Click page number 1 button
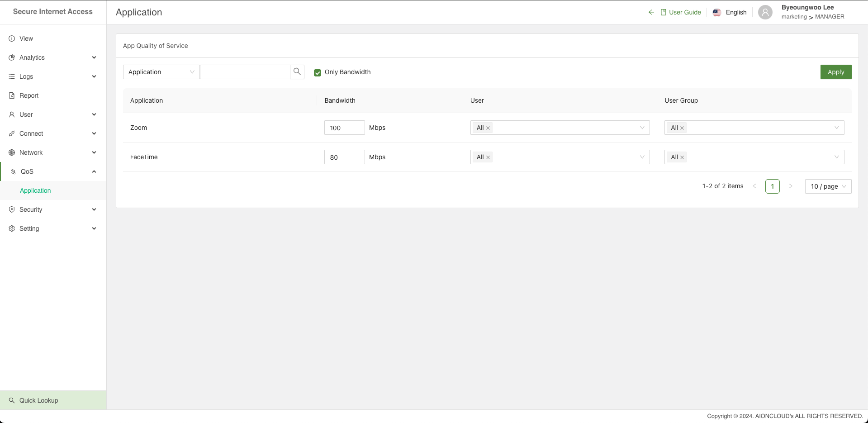 773,186
